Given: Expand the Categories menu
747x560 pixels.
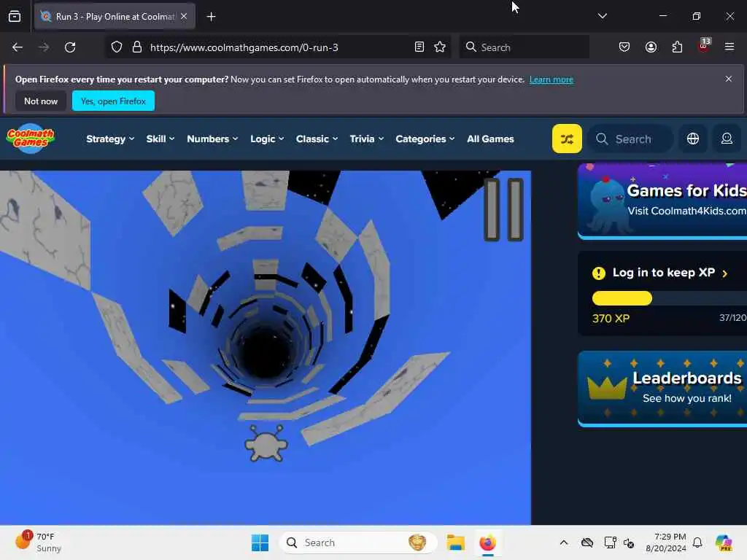Looking at the screenshot, I should (x=425, y=139).
